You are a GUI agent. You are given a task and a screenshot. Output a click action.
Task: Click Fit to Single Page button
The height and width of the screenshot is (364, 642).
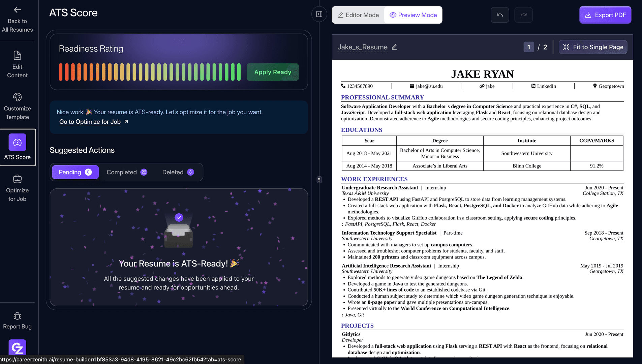[593, 47]
